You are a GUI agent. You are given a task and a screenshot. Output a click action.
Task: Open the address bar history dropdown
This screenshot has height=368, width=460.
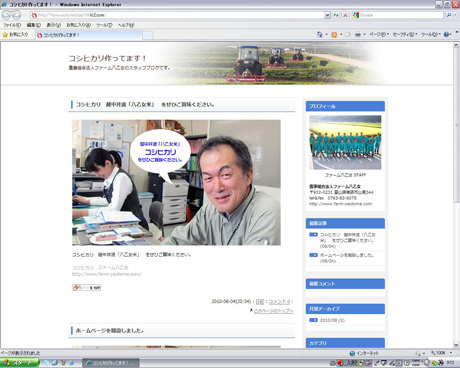pos(327,15)
